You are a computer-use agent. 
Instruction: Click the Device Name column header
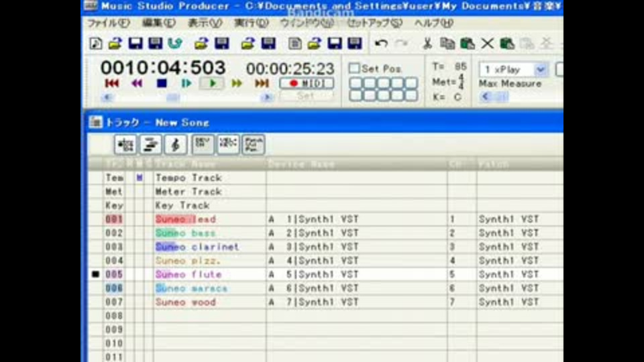[356, 164]
